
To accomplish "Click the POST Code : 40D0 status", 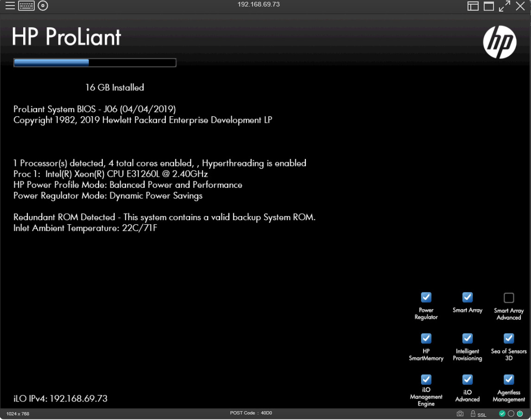I will [251, 413].
